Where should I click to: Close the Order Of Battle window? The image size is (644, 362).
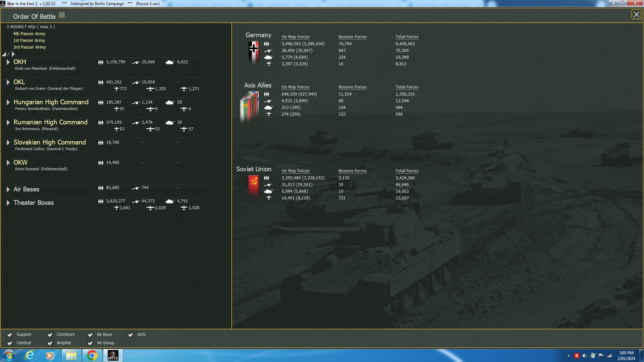pos(636,14)
